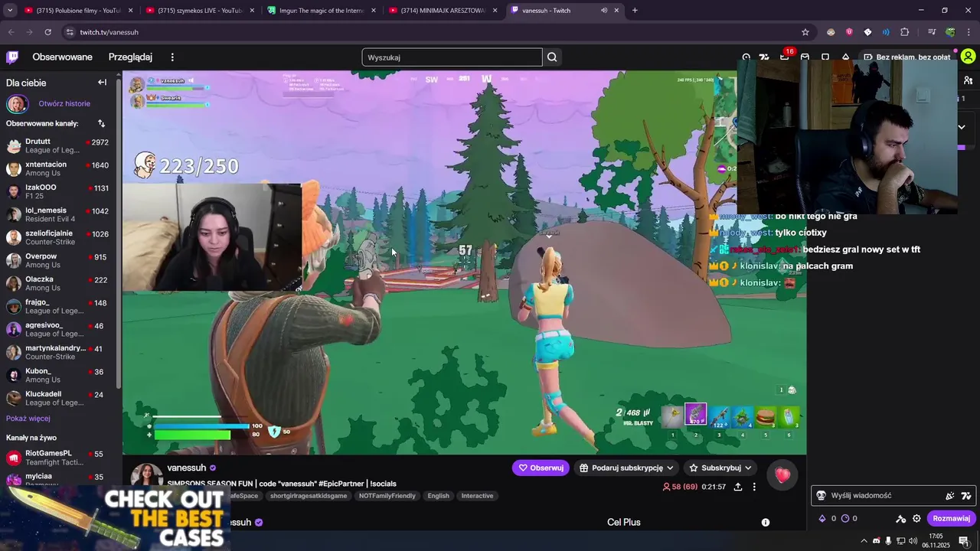Open vanessuh channel name link
Viewport: 980px width, 551px height.
(187, 468)
